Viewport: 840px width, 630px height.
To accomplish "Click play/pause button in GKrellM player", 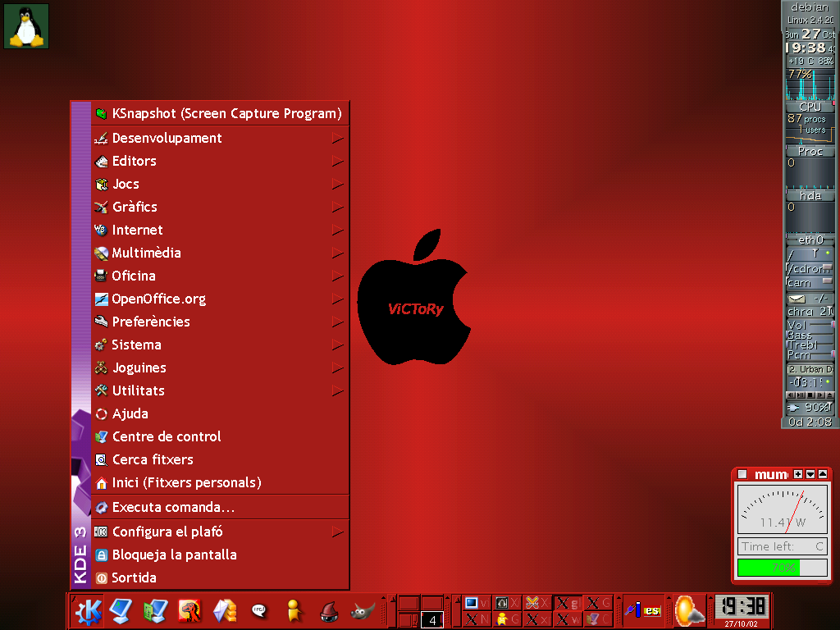I will coord(801,395).
